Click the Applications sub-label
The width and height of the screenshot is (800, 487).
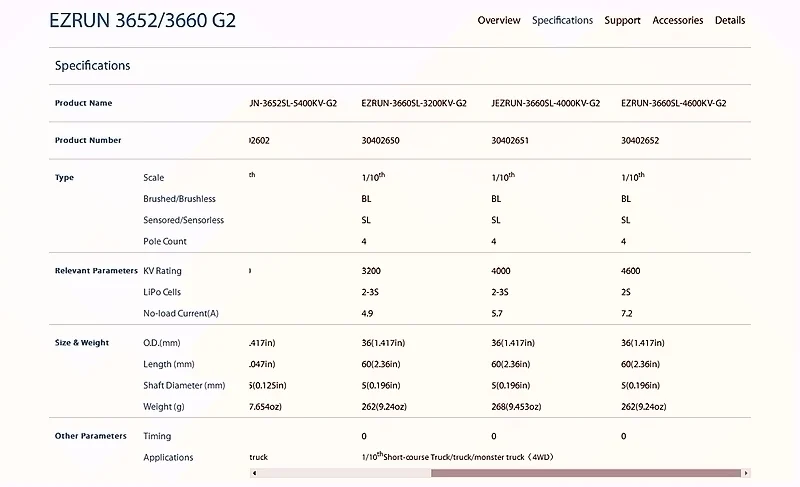tap(168, 457)
